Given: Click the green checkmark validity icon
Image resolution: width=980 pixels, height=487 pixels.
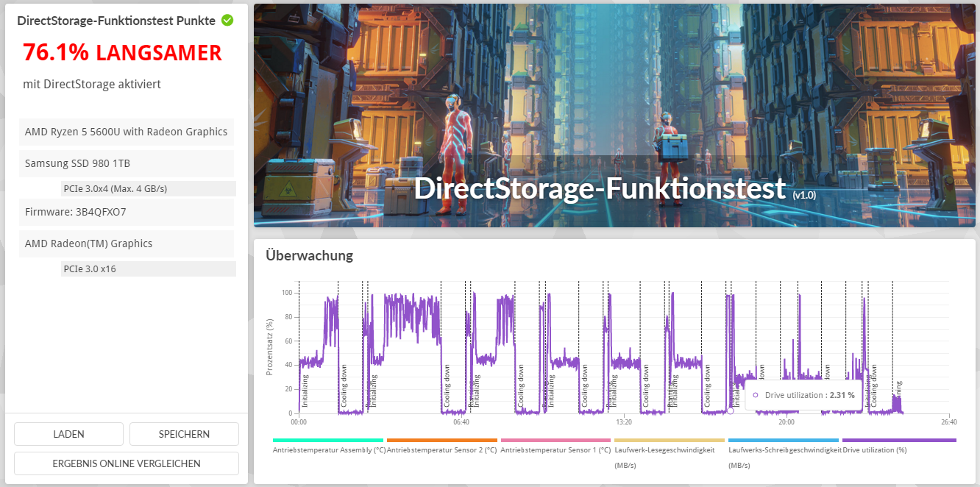Looking at the screenshot, I should pos(227,21).
